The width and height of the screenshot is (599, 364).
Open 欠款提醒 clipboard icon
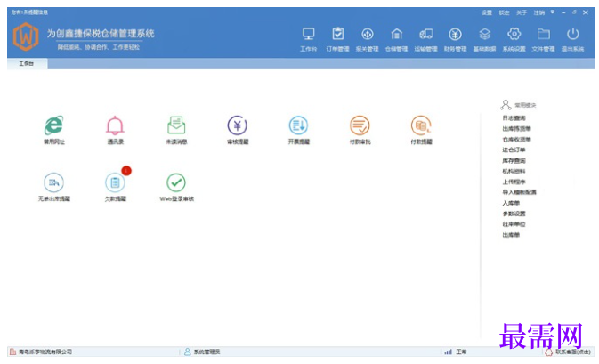[115, 182]
